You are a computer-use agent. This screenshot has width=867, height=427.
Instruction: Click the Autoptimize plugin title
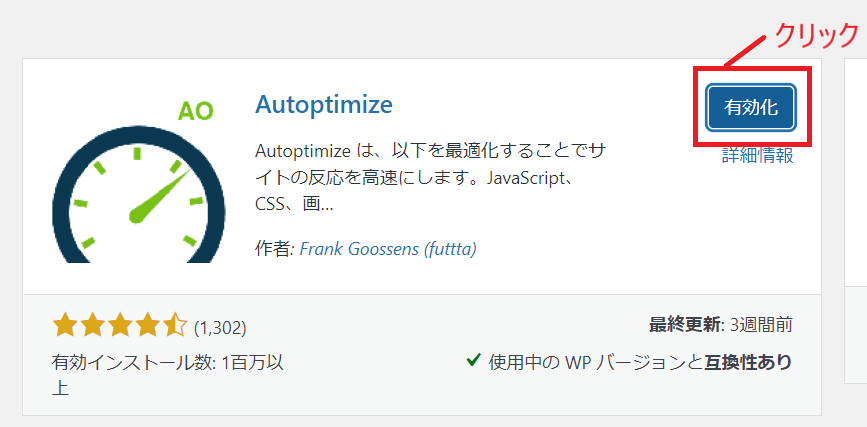[x=324, y=104]
